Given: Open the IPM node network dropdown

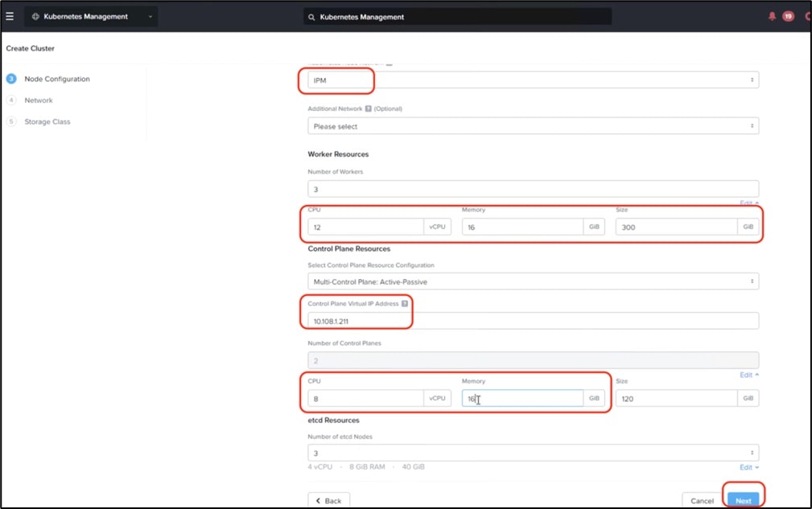Looking at the screenshot, I should 534,80.
